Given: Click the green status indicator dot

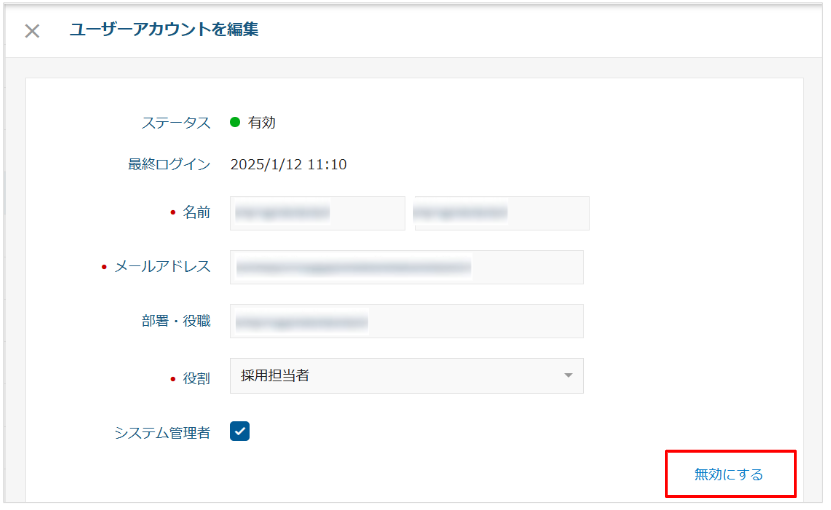Looking at the screenshot, I should (235, 123).
